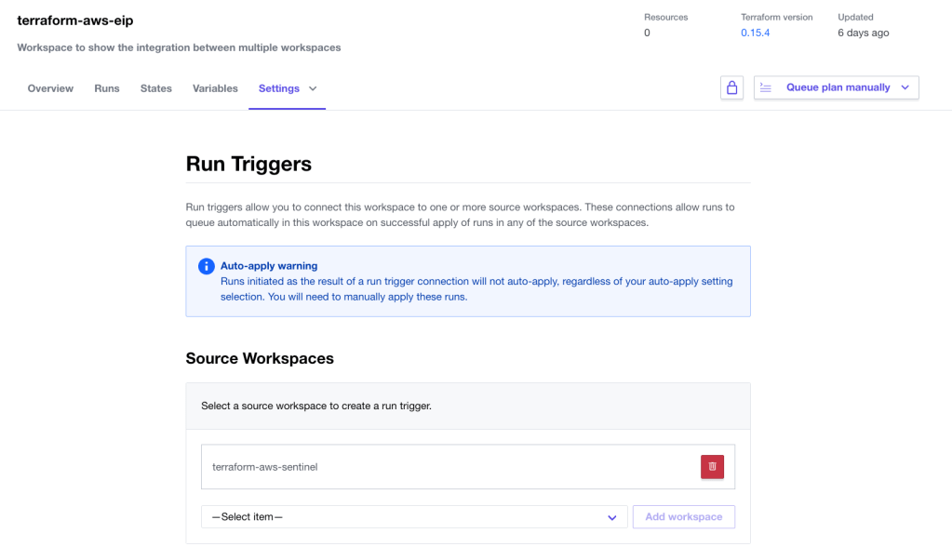Click the Queue plan manually label
The height and width of the screenshot is (560, 952).
pos(838,87)
